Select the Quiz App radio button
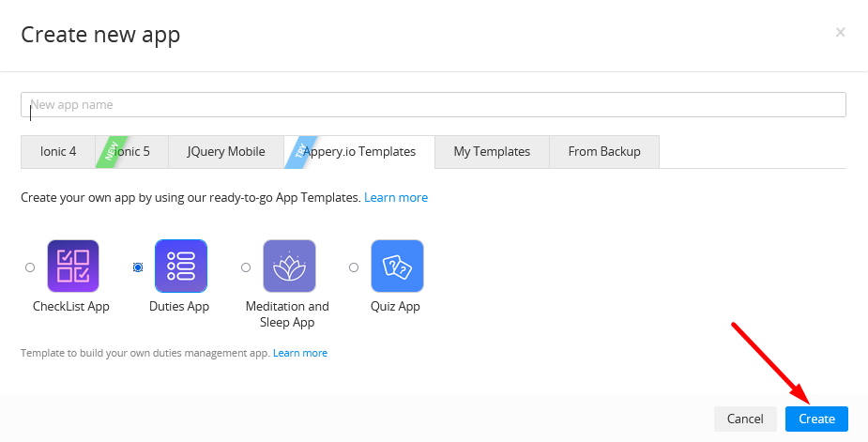The height and width of the screenshot is (442, 868). pyautogui.click(x=354, y=267)
